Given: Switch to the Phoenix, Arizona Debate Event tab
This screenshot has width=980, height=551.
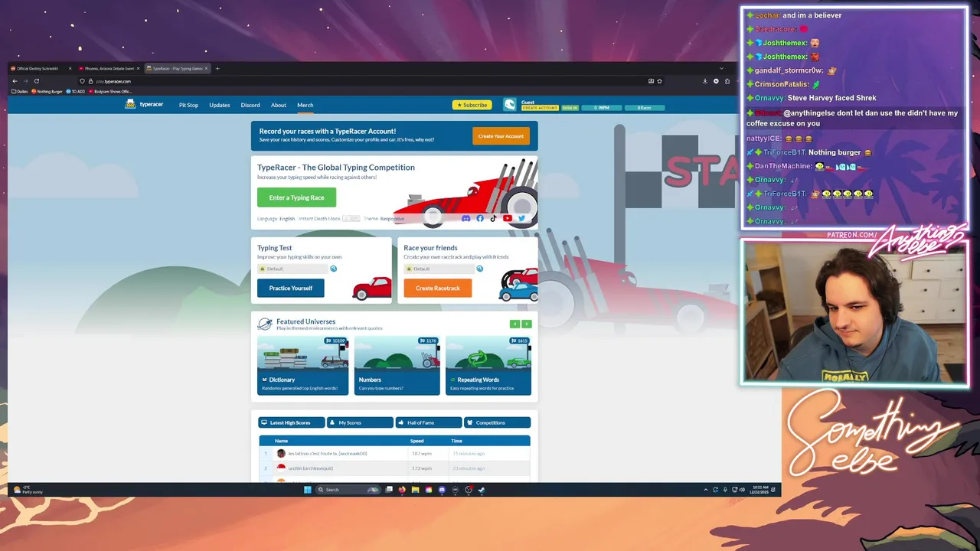Looking at the screenshot, I should pyautogui.click(x=108, y=68).
